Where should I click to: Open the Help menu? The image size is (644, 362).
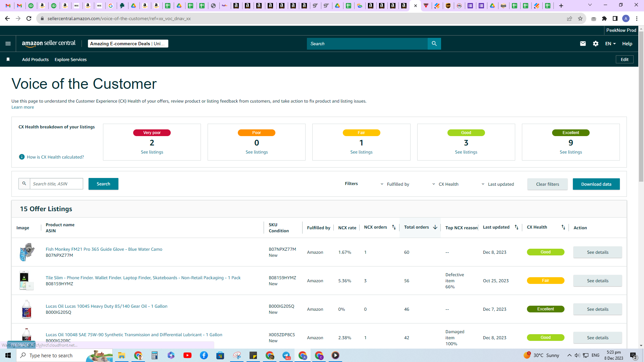click(x=627, y=44)
